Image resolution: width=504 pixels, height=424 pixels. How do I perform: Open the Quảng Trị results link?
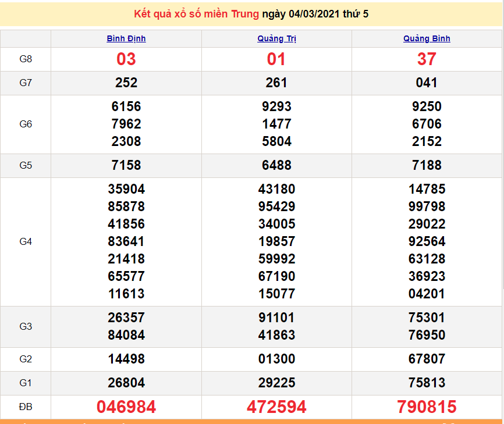[x=276, y=38]
